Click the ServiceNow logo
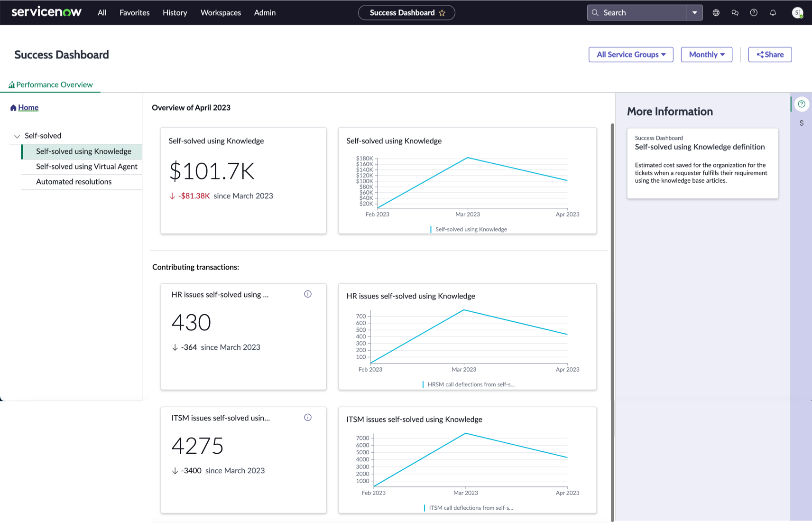This screenshot has height=523, width=812. point(46,12)
